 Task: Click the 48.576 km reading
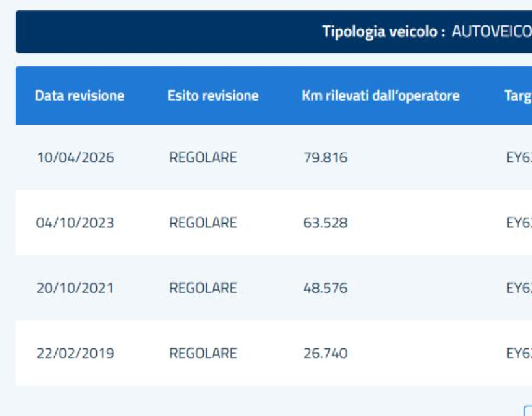point(325,288)
